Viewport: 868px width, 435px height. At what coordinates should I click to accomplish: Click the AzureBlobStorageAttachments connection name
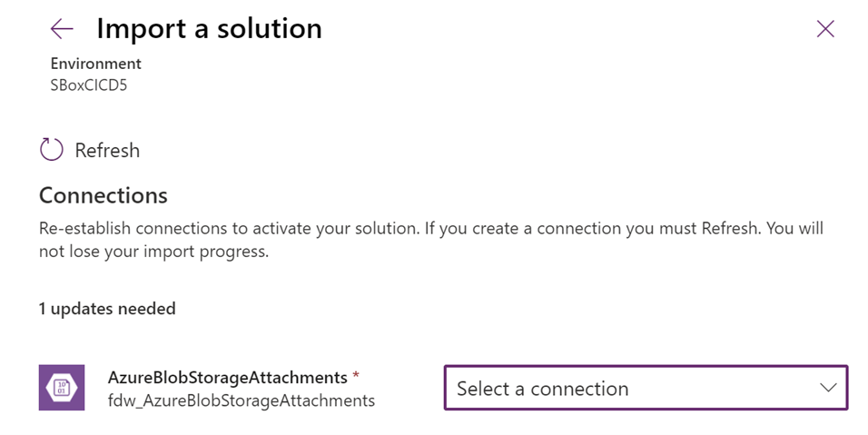pos(227,377)
